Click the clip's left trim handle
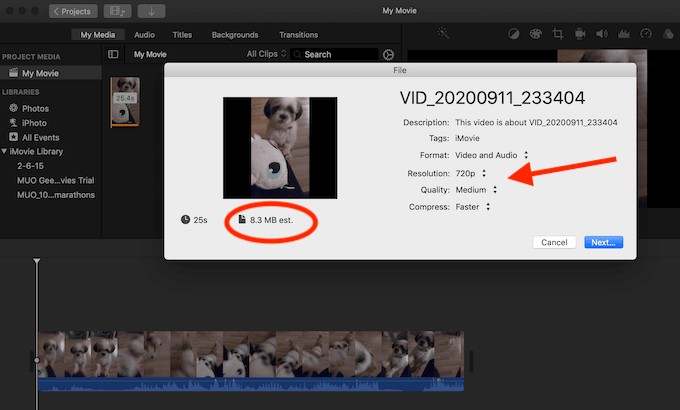Screen dimensions: 680x410 pyautogui.click(x=34, y=361)
